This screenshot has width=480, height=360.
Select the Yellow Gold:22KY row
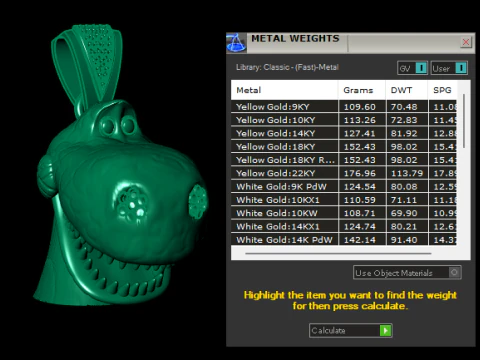[x=344, y=173]
